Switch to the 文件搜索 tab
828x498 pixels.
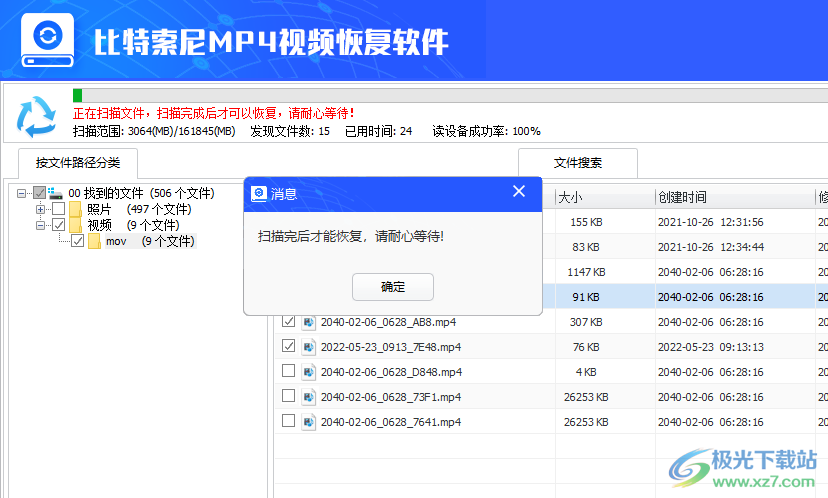(x=578, y=163)
